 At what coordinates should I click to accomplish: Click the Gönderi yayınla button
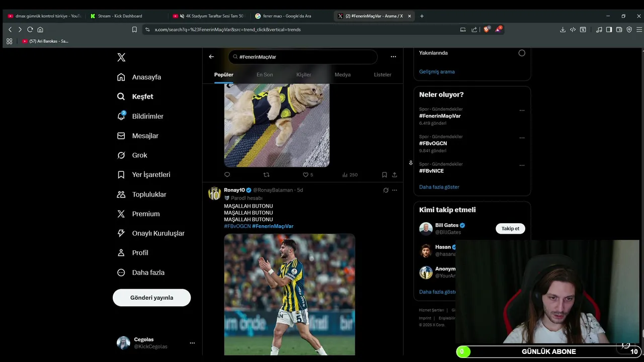[151, 298]
